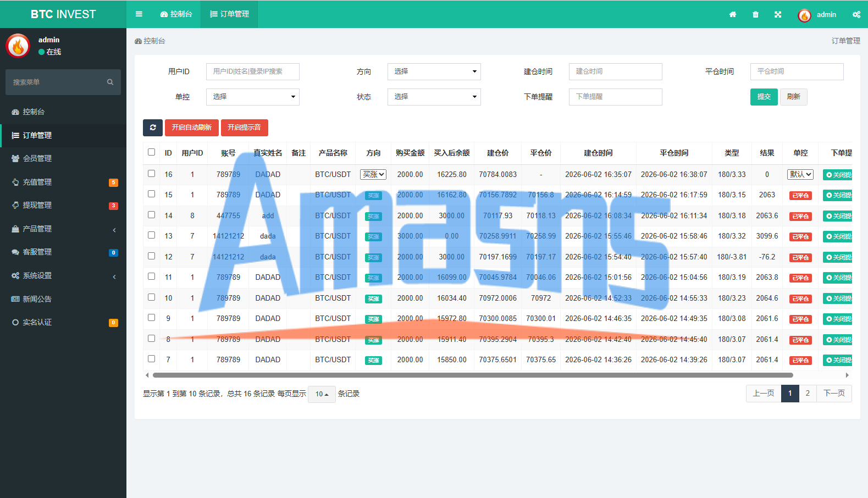The height and width of the screenshot is (498, 868).
Task: Tick the checkbox for order ID 16
Action: [x=152, y=173]
